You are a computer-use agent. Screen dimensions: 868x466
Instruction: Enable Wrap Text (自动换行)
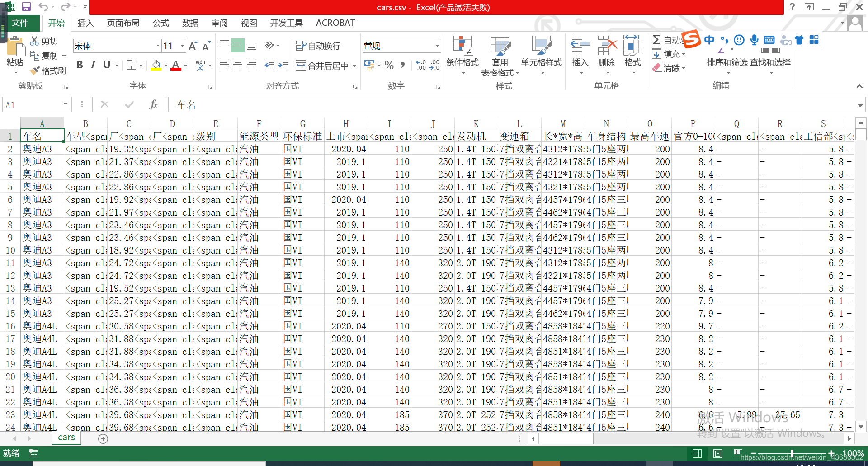[x=318, y=46]
